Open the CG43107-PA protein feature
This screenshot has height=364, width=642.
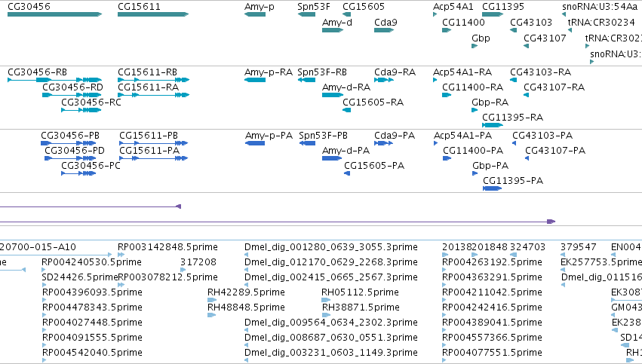pos(527,158)
